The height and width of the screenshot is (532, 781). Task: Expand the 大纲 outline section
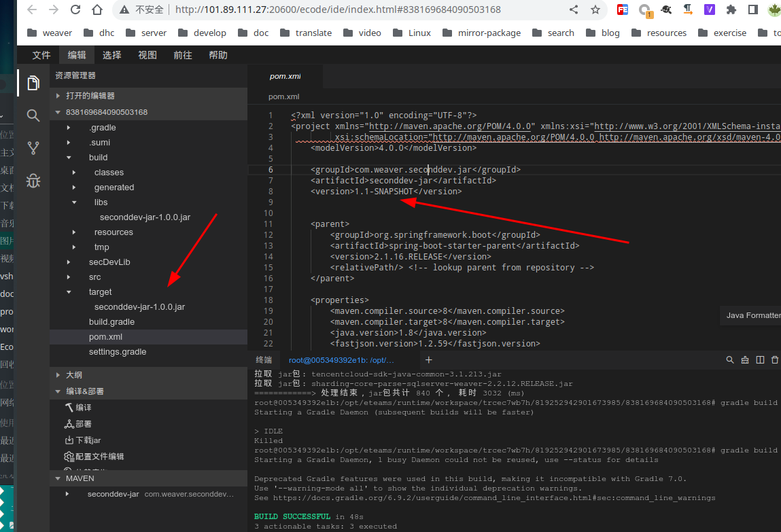tap(148, 375)
